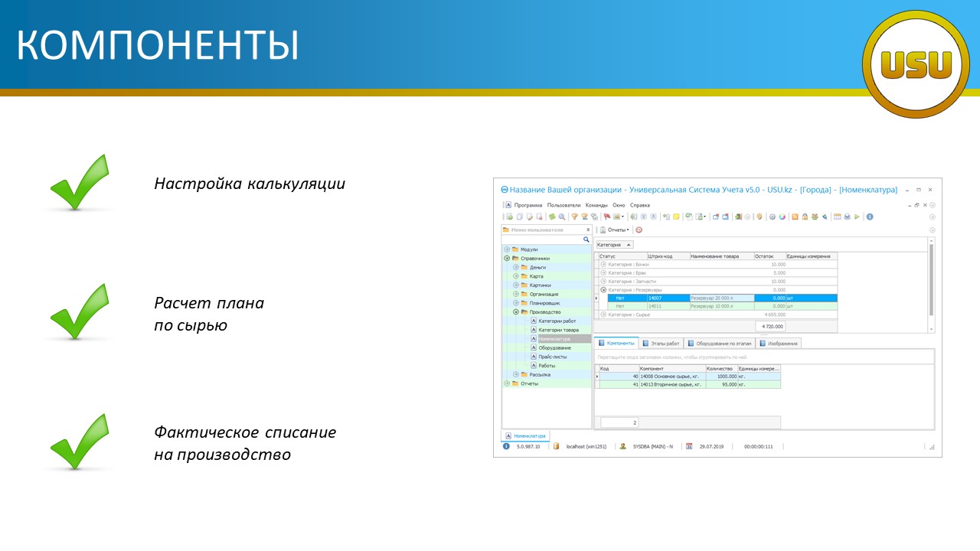Select Прайс-листы in the tree

[552, 357]
